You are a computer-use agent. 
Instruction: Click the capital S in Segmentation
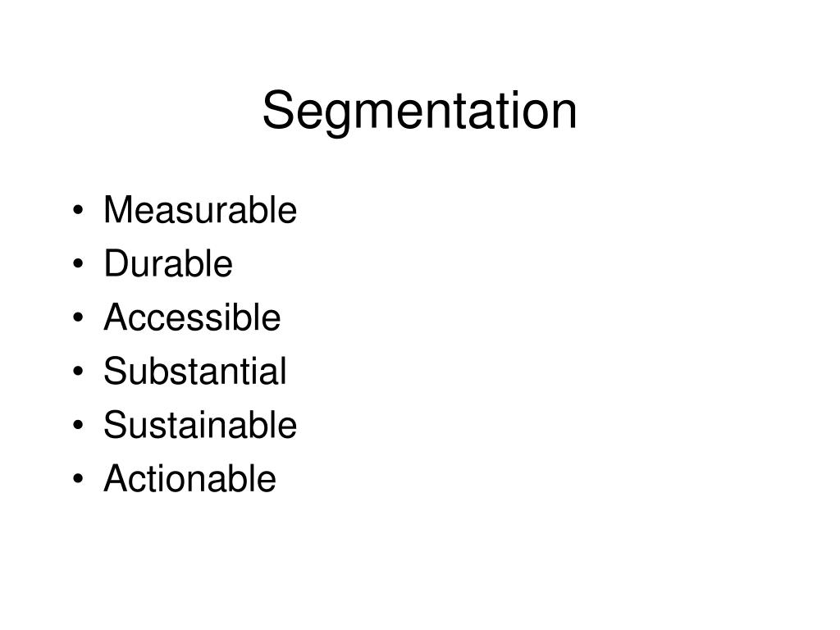(x=277, y=111)
